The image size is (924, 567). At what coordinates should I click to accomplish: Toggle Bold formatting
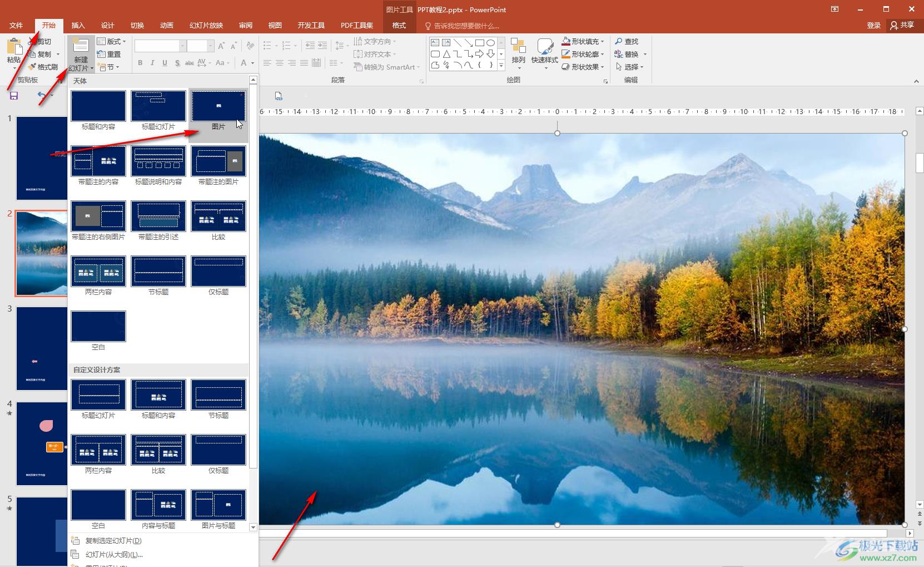(140, 63)
